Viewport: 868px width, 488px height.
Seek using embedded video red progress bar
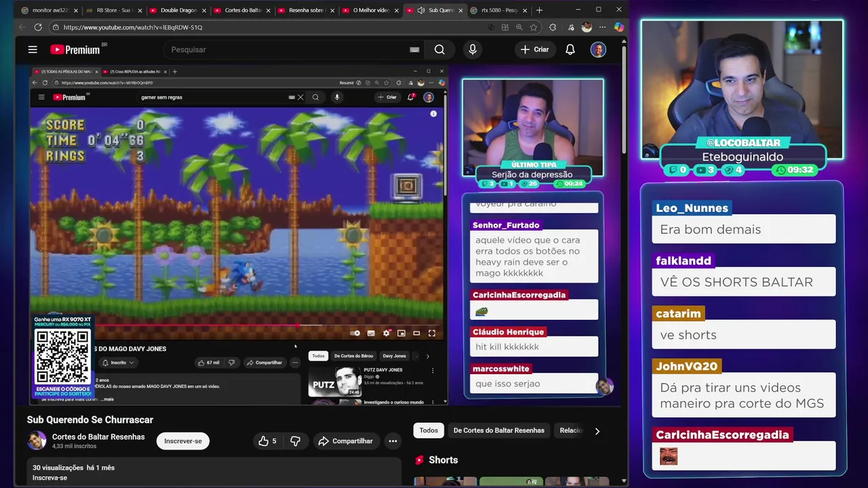point(236,325)
